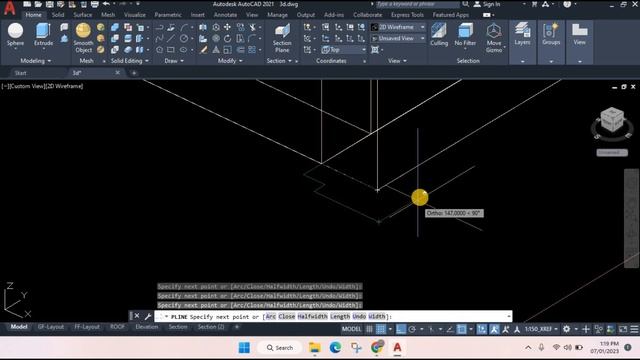
Task: Open Chrome from the taskbar
Action: 377,347
